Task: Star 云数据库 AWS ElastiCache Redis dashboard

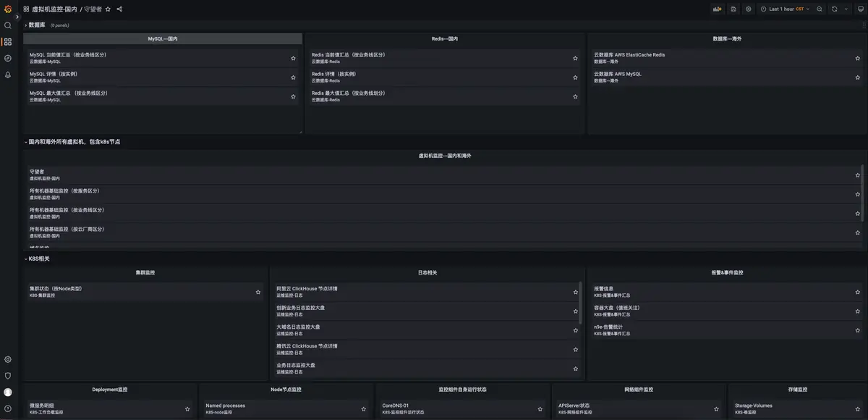Action: tap(858, 58)
